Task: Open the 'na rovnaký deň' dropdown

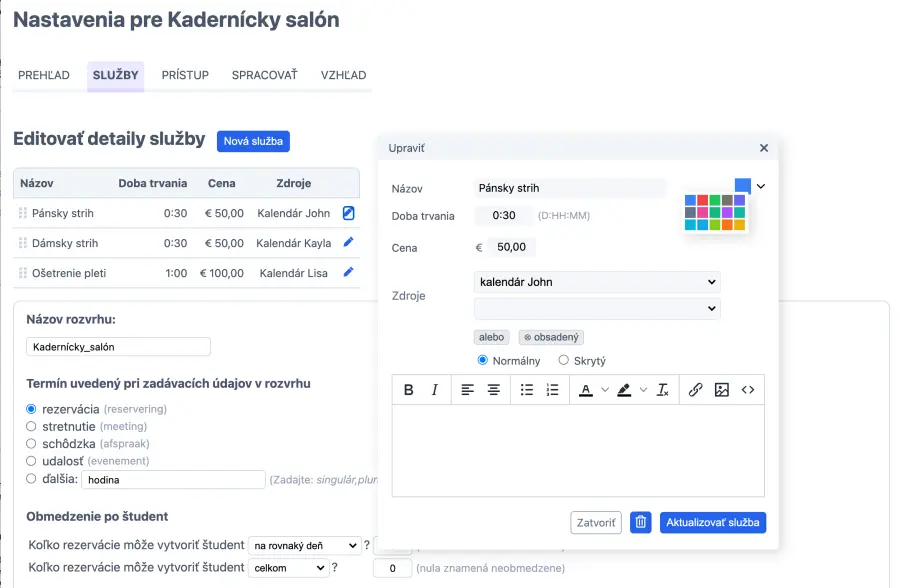Action: pos(304,545)
